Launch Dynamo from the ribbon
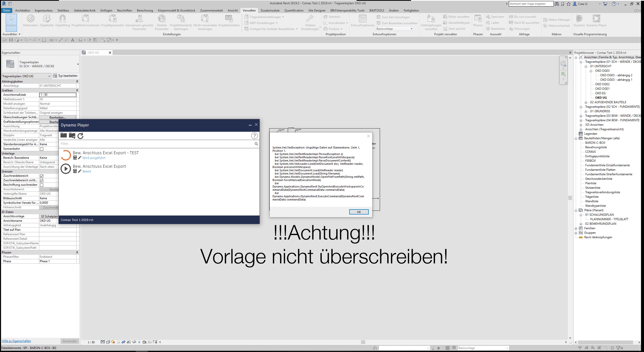Image resolution: width=644 pixels, height=352 pixels. (579, 20)
